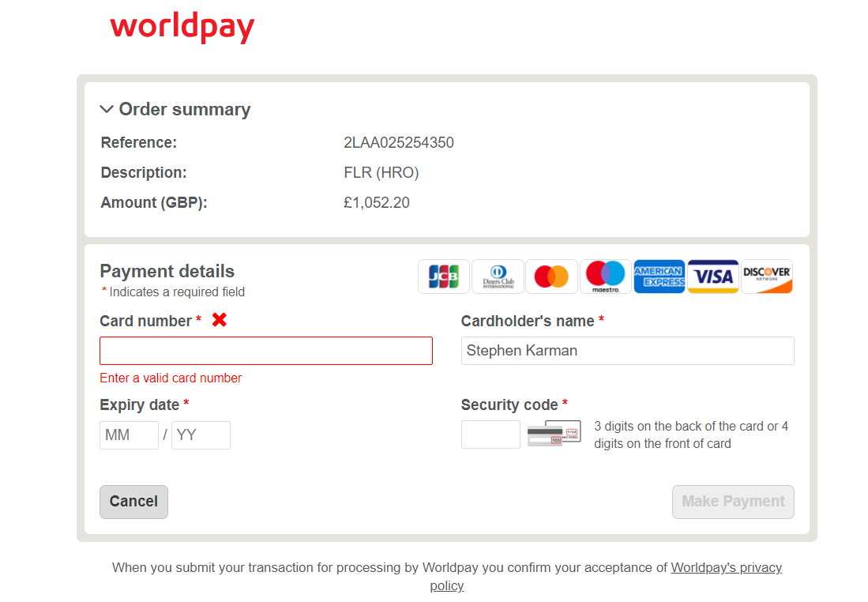Click the Maestro card icon

point(606,277)
